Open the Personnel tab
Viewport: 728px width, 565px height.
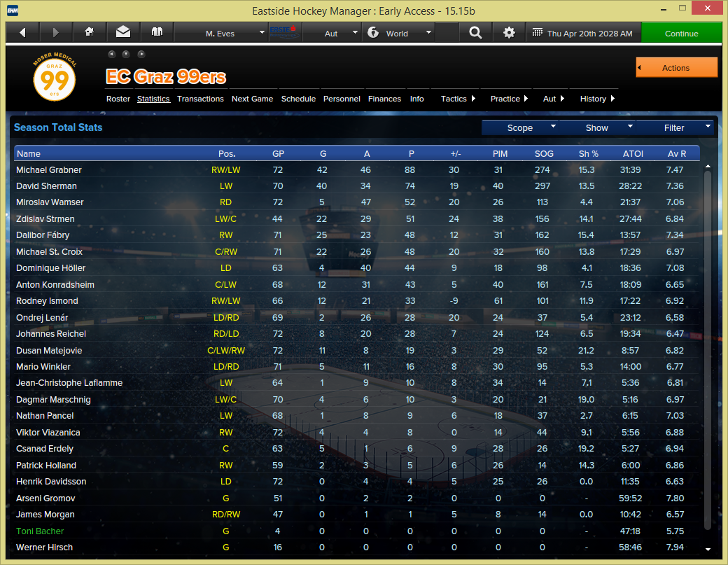coord(342,99)
